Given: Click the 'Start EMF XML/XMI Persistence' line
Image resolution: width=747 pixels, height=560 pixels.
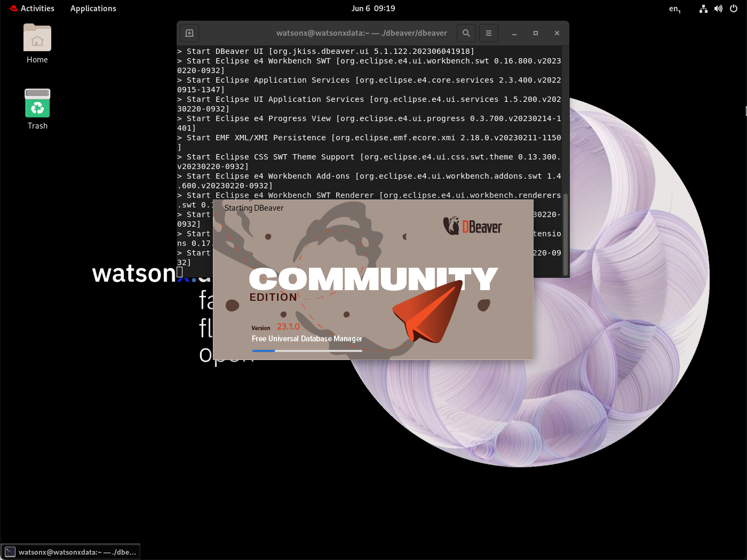Looking at the screenshot, I should (x=369, y=142).
